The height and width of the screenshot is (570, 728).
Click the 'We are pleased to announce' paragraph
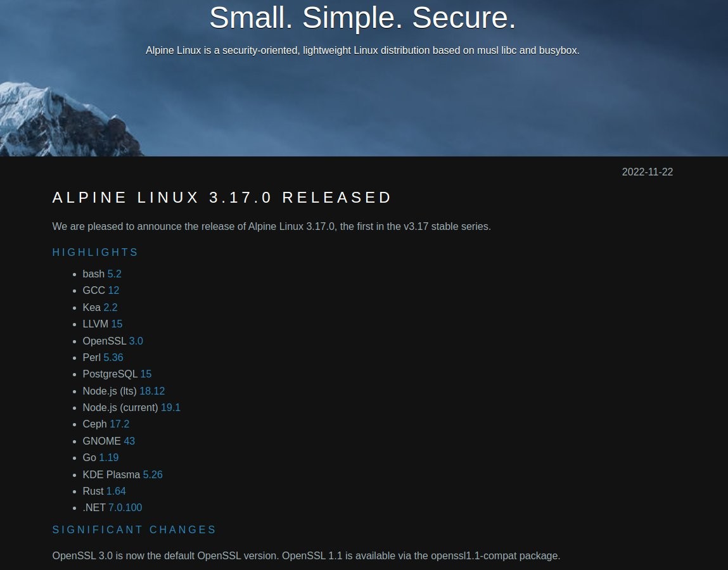click(272, 227)
